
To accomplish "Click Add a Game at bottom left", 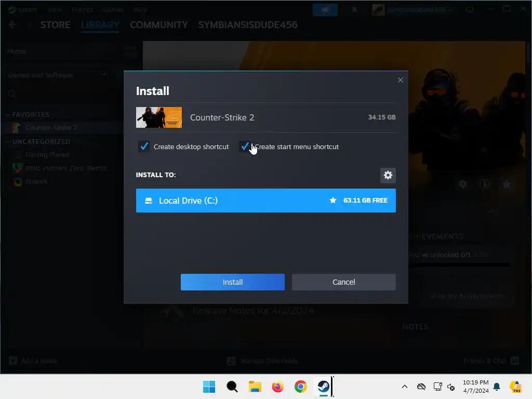I will tap(33, 361).
